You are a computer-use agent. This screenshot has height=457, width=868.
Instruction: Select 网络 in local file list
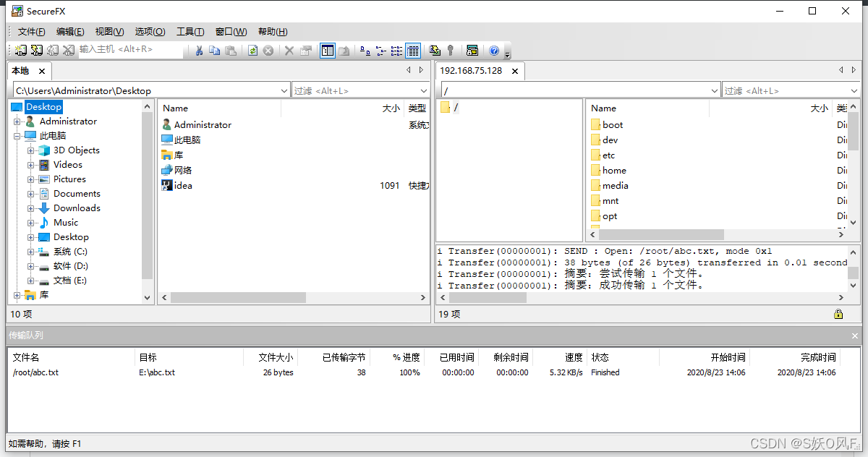(x=183, y=171)
